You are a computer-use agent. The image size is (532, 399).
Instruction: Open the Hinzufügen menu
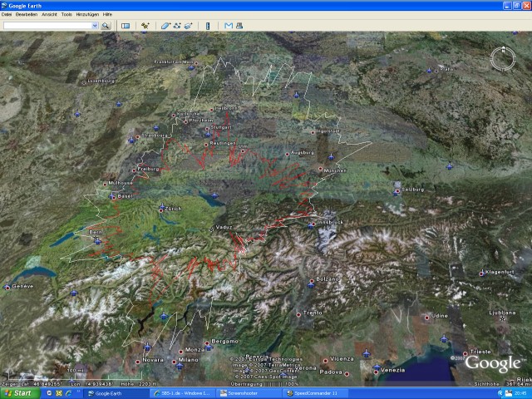[x=87, y=14]
